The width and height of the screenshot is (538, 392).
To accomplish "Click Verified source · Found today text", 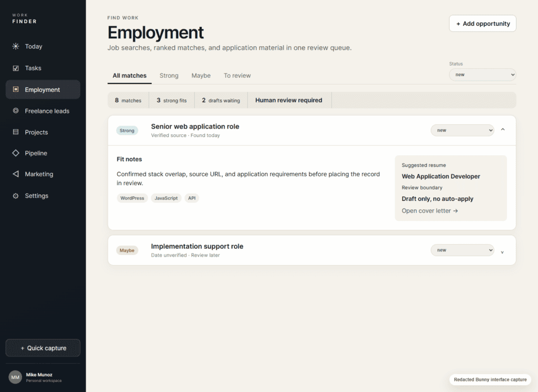I will click(185, 135).
